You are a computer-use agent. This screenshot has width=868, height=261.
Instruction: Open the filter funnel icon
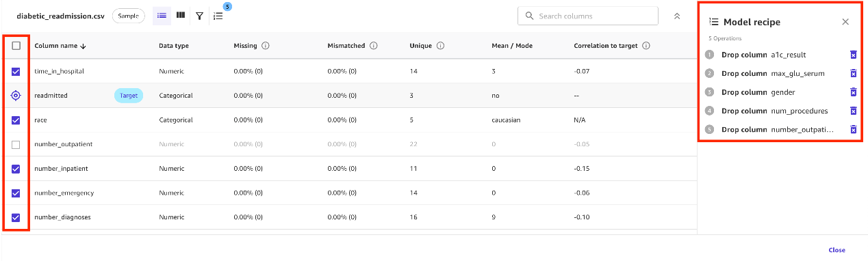[x=199, y=16]
